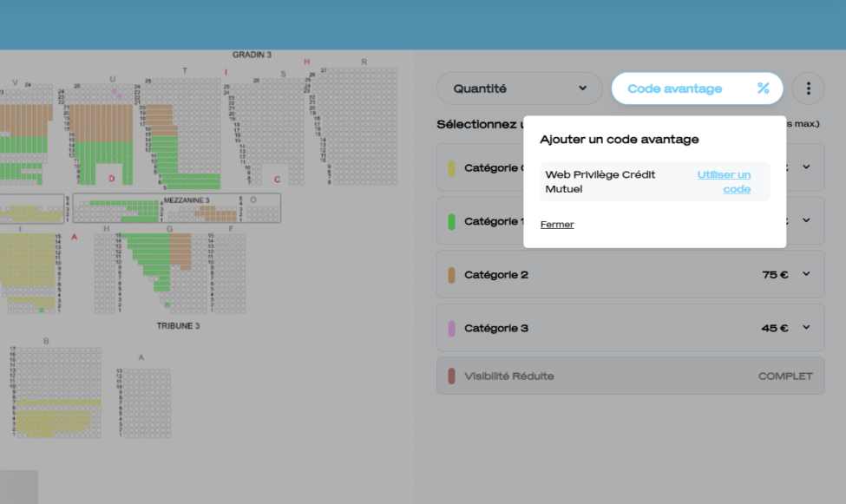Viewport: 846px width, 504px height.
Task: Open the Quantité dropdown
Action: point(519,88)
